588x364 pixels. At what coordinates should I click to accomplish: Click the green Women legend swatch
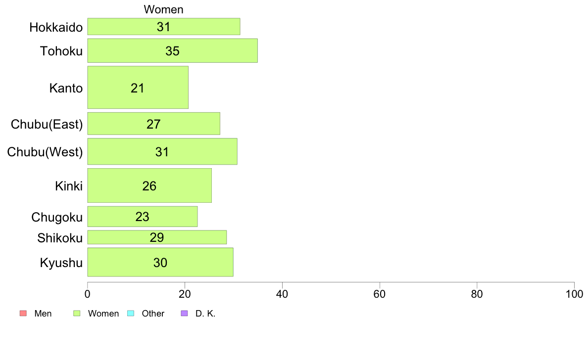[x=77, y=314]
